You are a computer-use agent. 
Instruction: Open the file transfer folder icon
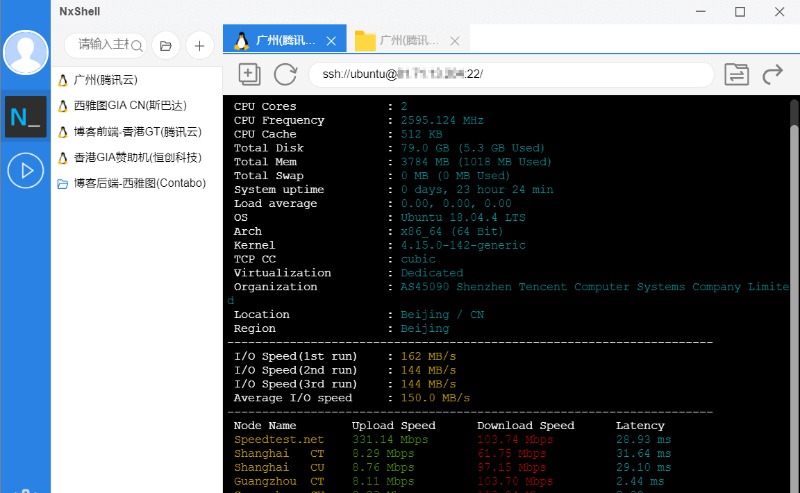(737, 75)
